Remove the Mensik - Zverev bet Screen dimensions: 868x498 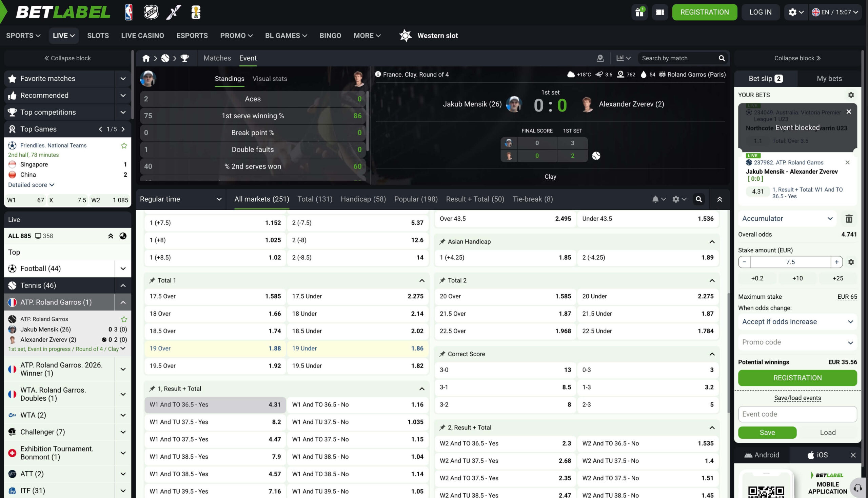[x=847, y=162]
